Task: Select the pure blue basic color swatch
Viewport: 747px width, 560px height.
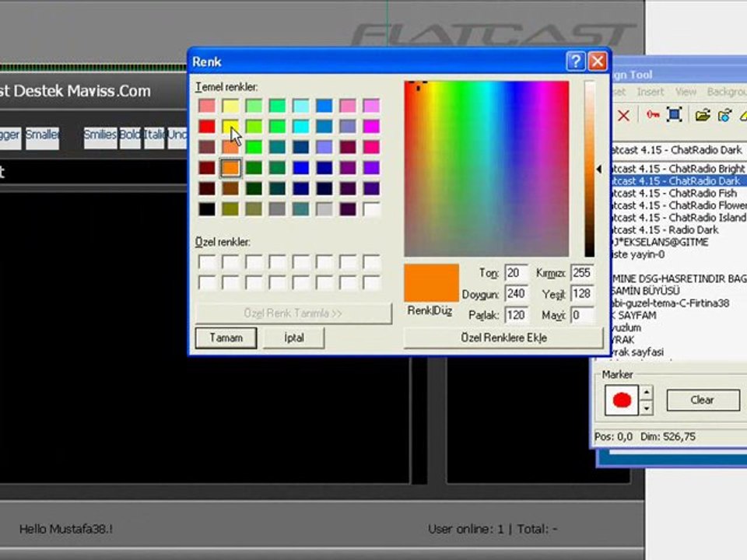Action: click(300, 168)
